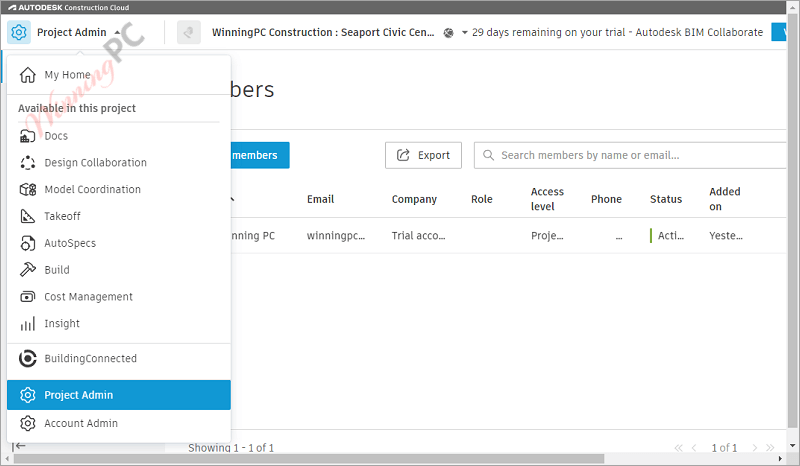Click the Added on column header

tap(724, 199)
